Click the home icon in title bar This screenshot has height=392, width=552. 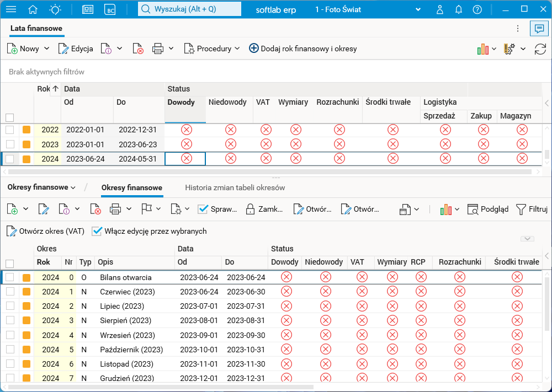point(33,9)
